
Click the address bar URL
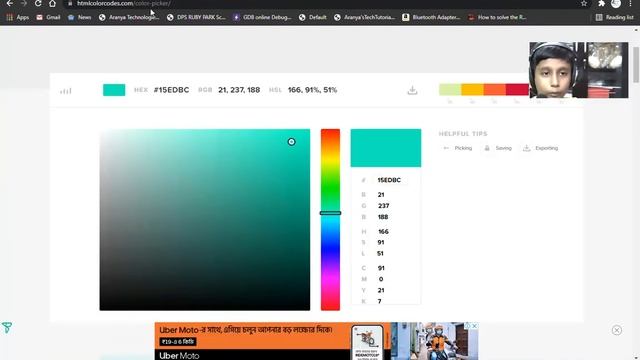click(124, 3)
